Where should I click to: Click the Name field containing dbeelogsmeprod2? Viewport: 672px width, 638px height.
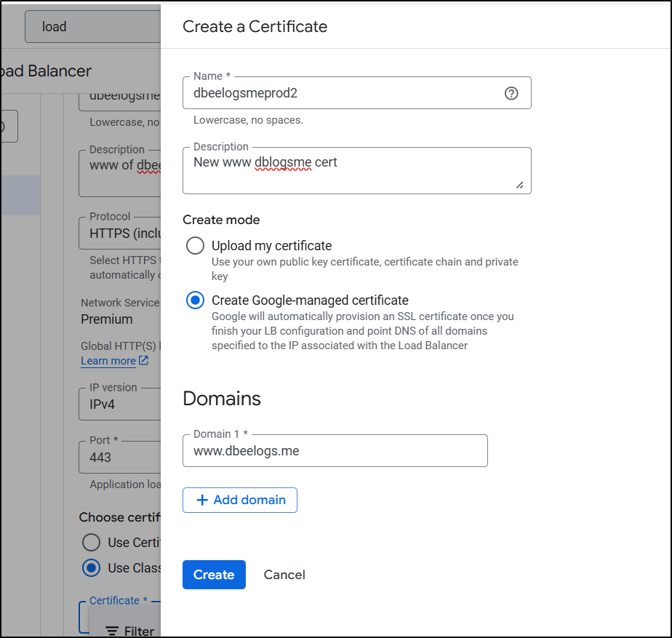(x=342, y=93)
